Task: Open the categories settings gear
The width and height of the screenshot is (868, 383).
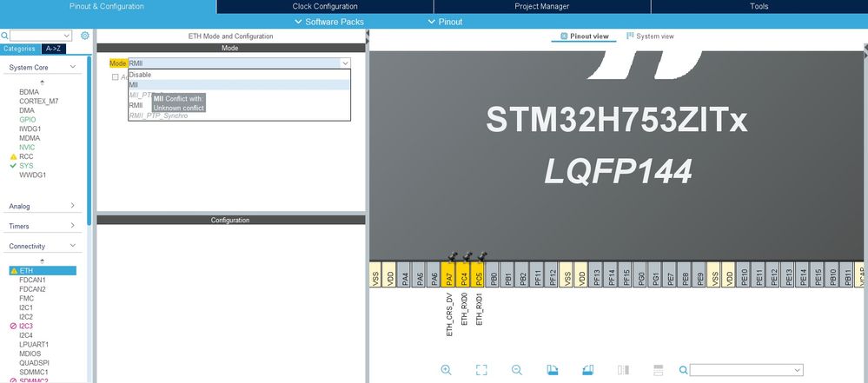Action: coord(84,36)
